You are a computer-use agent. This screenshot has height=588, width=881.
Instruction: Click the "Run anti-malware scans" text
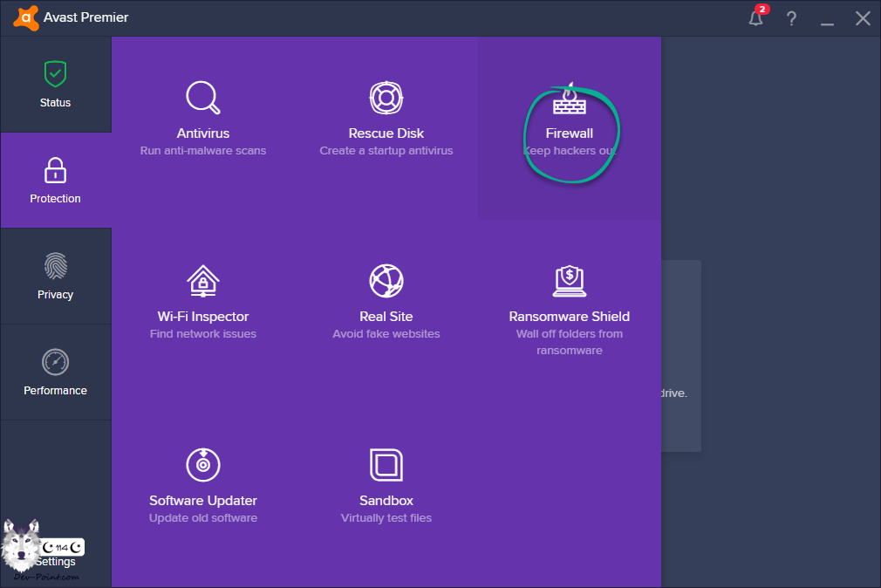click(x=203, y=151)
